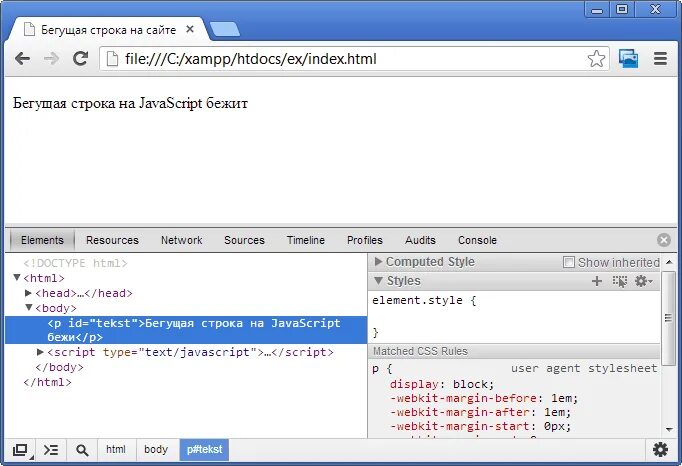Bookmark this page with the star icon
The height and width of the screenshot is (466, 682).
click(x=596, y=58)
